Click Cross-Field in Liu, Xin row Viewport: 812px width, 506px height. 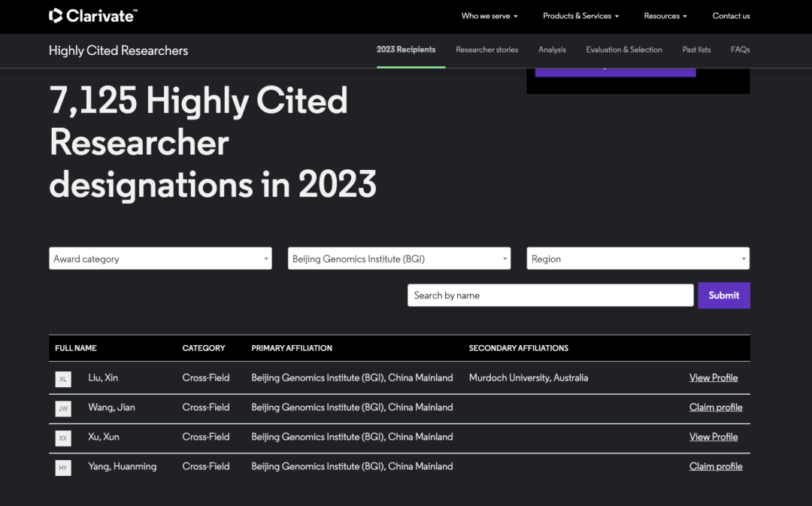205,378
